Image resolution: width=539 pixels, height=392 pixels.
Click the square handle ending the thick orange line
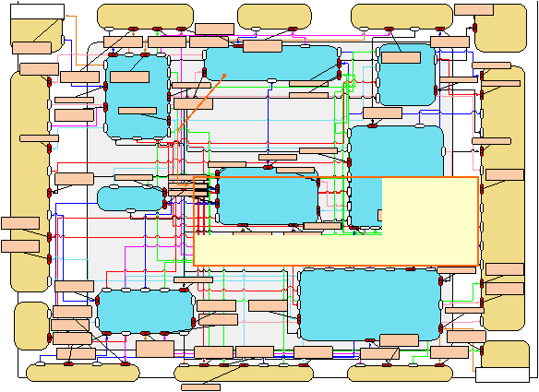click(x=224, y=76)
